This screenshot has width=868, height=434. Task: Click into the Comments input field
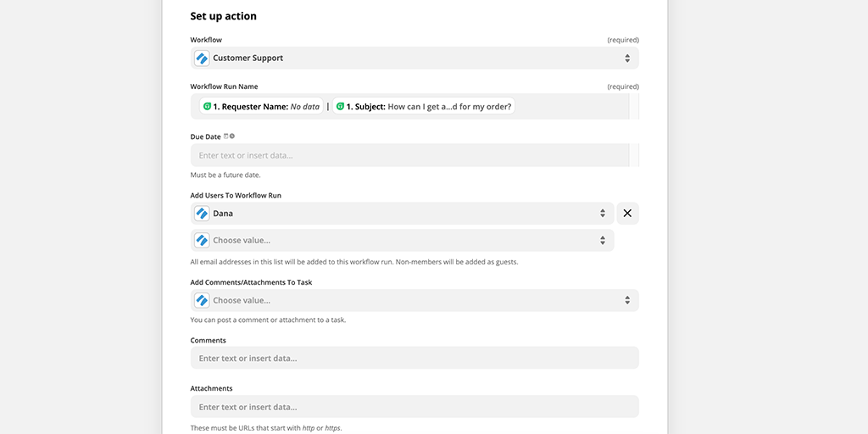(415, 358)
